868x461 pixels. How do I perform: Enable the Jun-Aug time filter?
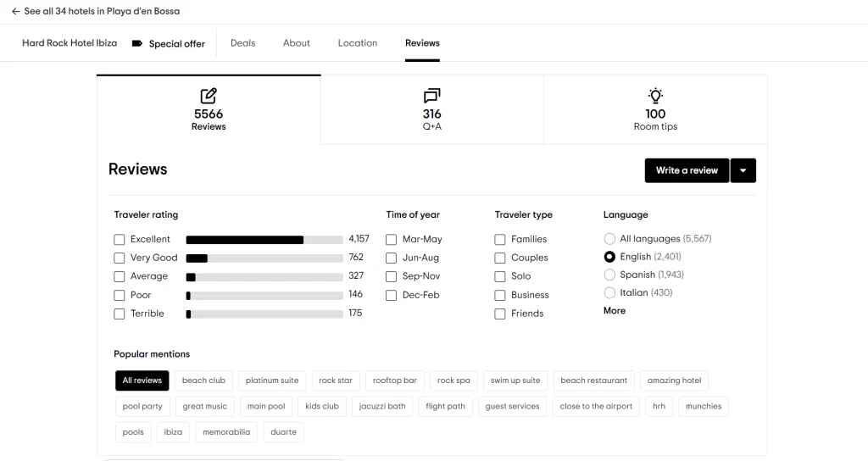392,258
